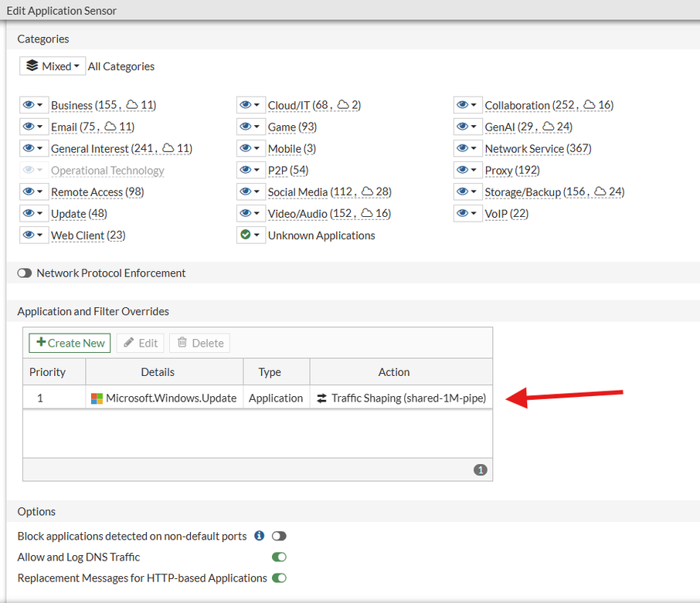Open monitor eye dropdown for Proxy

(468, 170)
